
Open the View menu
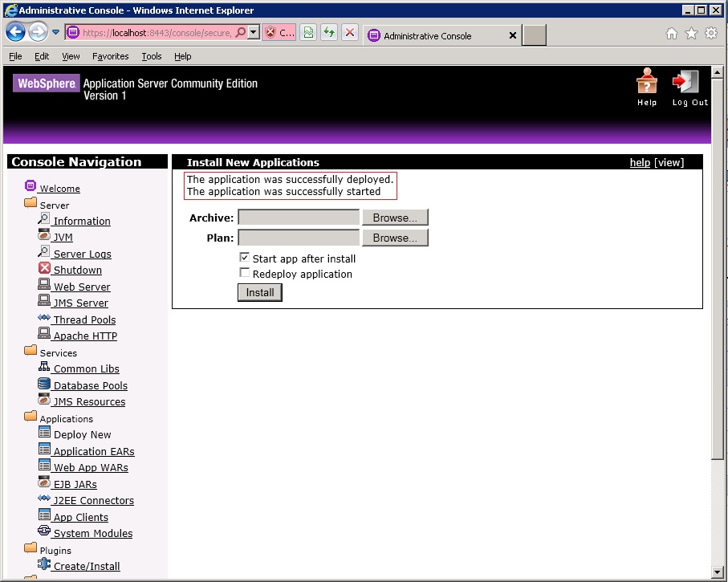pos(71,56)
